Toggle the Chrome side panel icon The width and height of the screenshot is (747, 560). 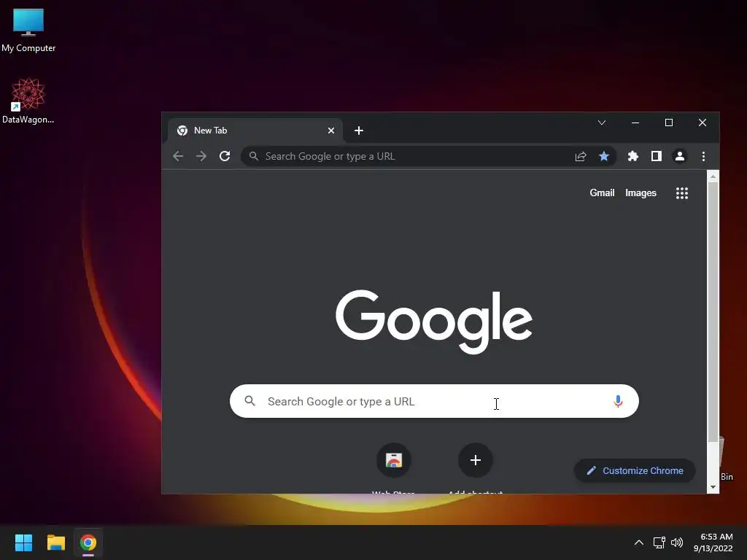pyautogui.click(x=657, y=156)
